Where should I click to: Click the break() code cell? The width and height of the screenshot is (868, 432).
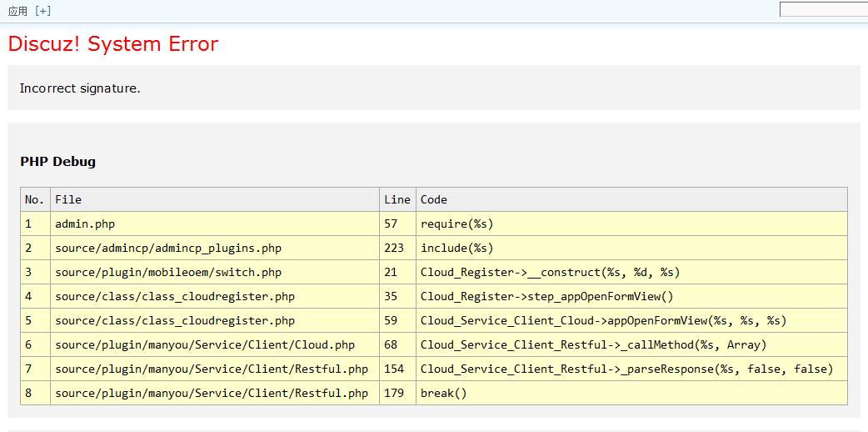click(444, 393)
